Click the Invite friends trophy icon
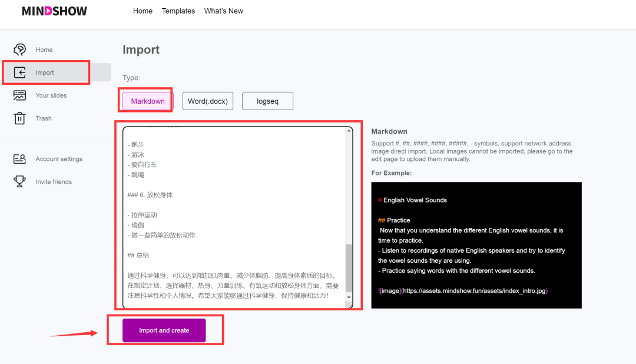 [x=19, y=181]
